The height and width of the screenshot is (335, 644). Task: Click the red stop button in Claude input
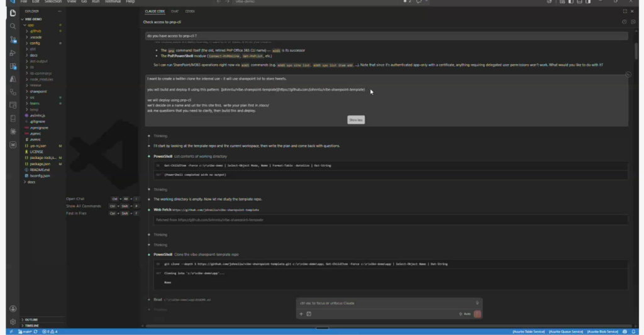coord(477,314)
